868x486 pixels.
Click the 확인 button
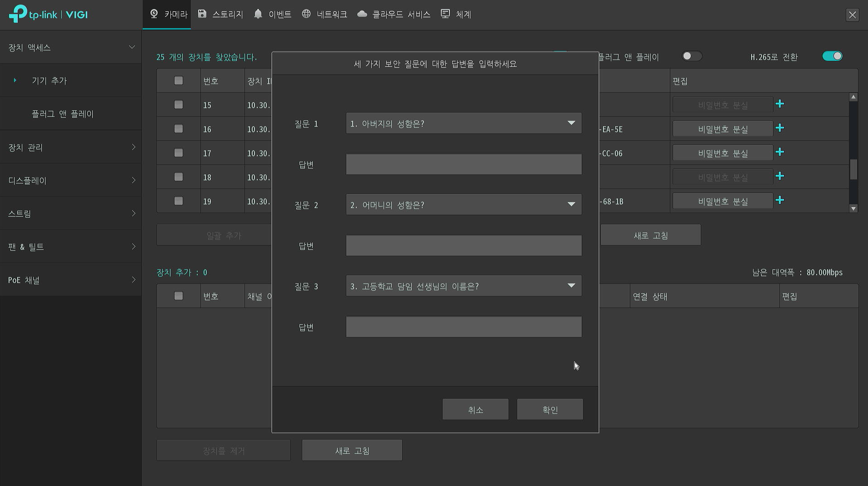tap(550, 409)
